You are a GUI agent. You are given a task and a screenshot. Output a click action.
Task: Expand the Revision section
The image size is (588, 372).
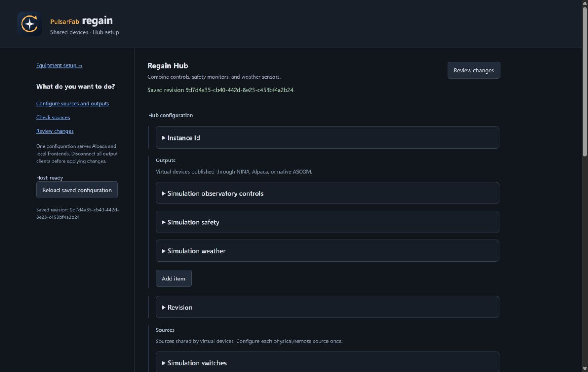(x=327, y=307)
